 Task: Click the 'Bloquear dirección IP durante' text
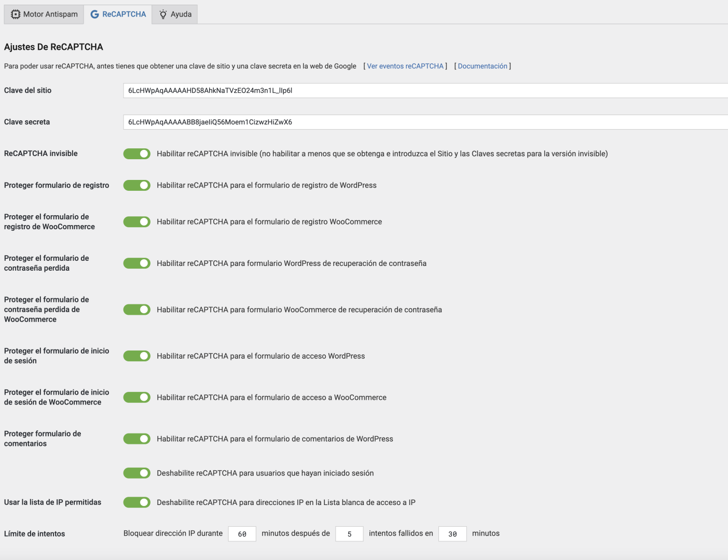pos(173,534)
